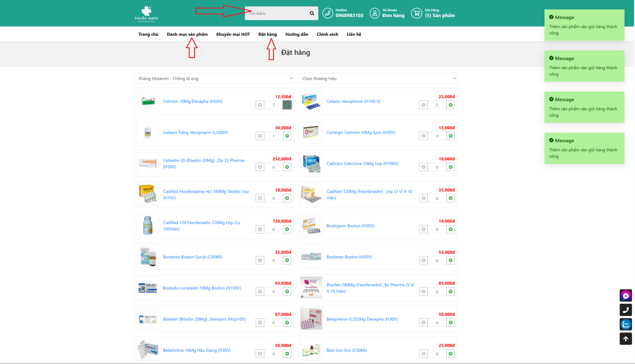The image size is (635, 364).
Task: Click the Zalo floating icon
Action: pos(625,324)
